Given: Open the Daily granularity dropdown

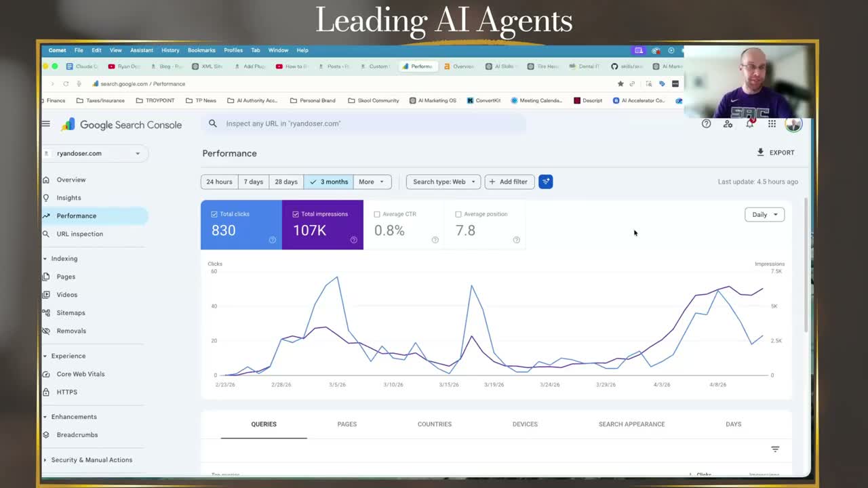Looking at the screenshot, I should (764, 215).
